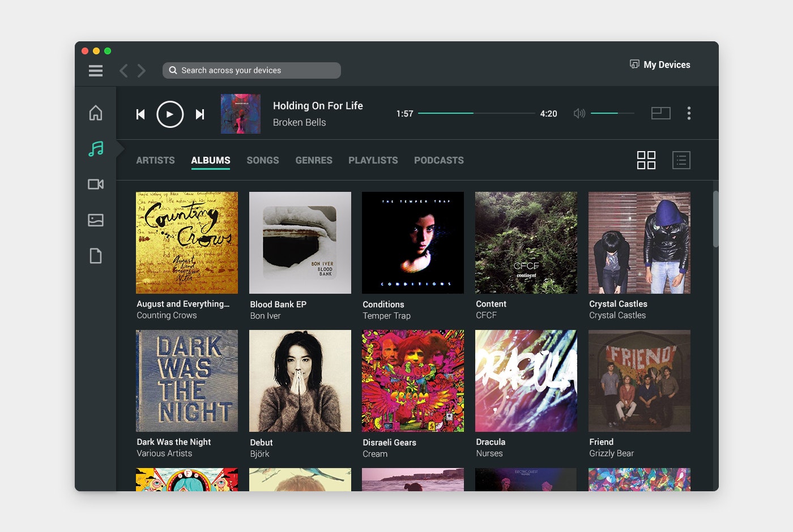Click the Holding On For Life title

coord(318,105)
